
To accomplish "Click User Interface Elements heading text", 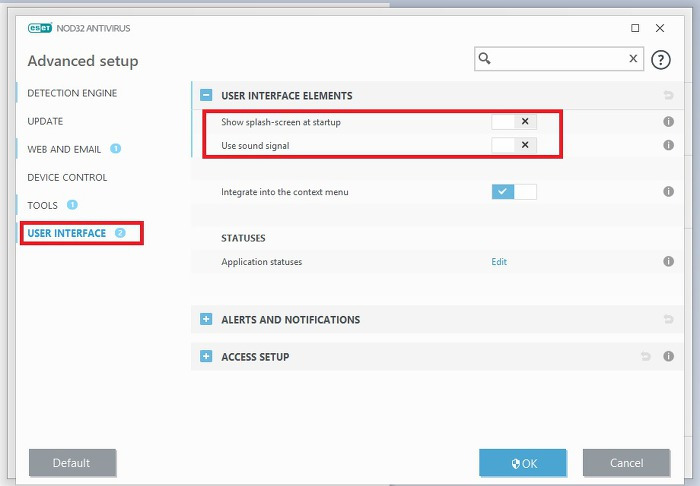I will [x=287, y=96].
